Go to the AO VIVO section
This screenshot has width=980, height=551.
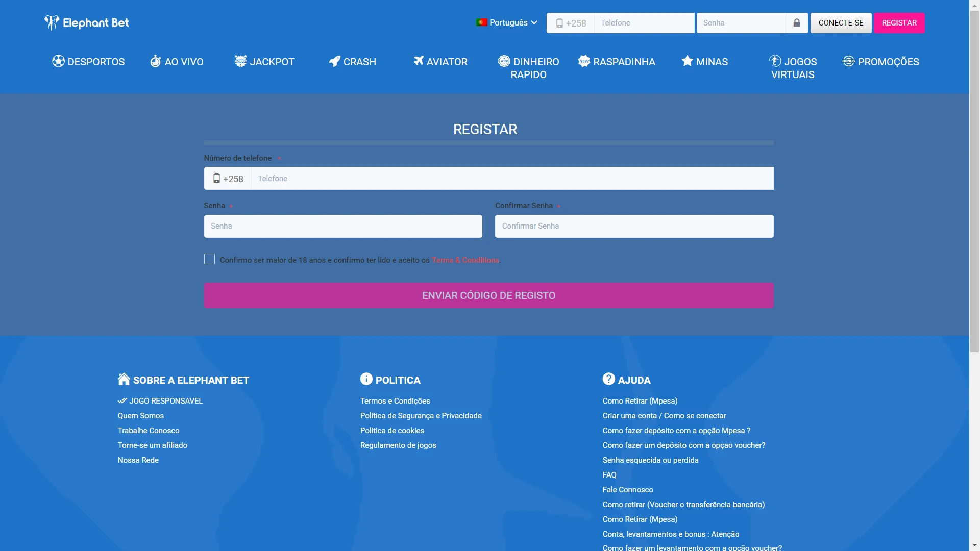click(177, 62)
